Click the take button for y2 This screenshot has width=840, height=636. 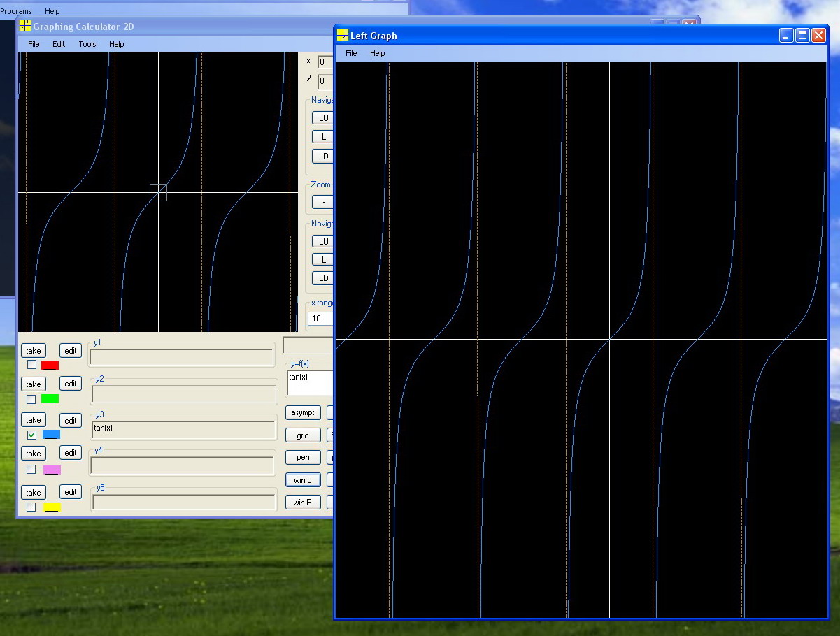34,384
